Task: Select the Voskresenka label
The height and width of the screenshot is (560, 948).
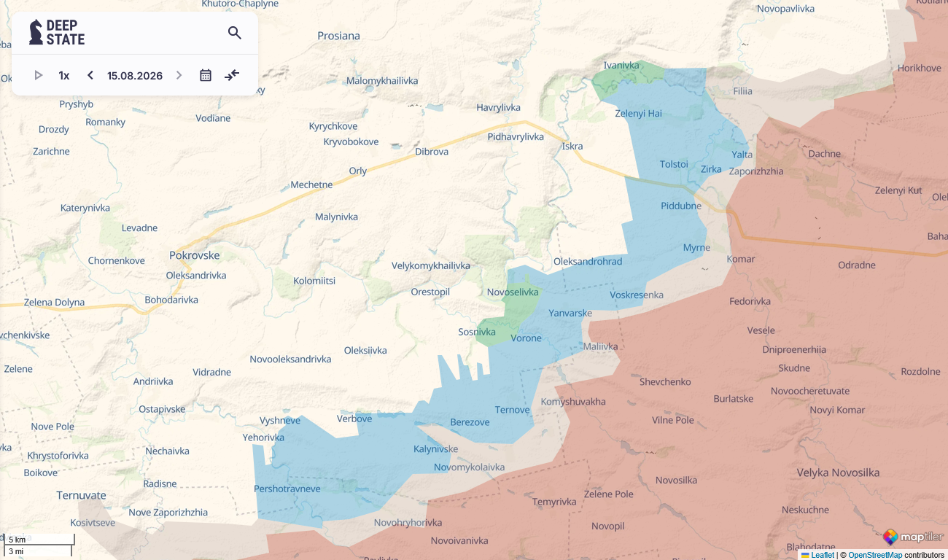Action: tap(637, 295)
